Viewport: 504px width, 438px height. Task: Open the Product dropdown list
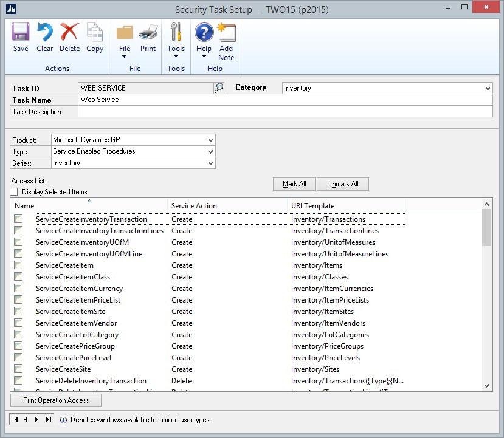(x=210, y=140)
